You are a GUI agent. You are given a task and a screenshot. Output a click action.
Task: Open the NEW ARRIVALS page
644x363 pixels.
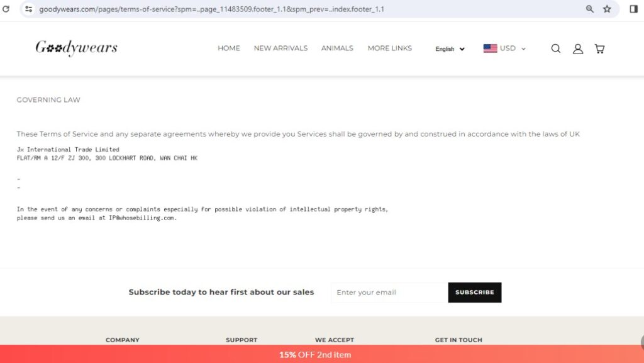[280, 48]
